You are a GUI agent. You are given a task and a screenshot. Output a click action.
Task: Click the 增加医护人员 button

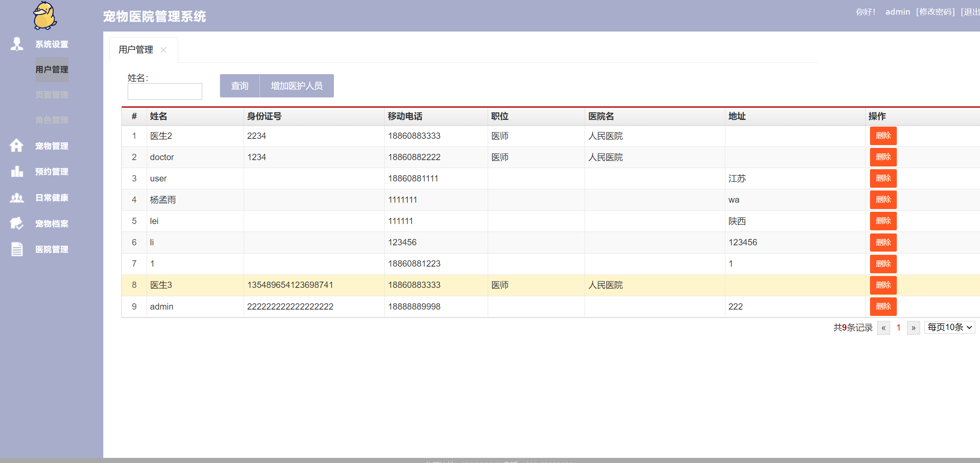coord(296,86)
